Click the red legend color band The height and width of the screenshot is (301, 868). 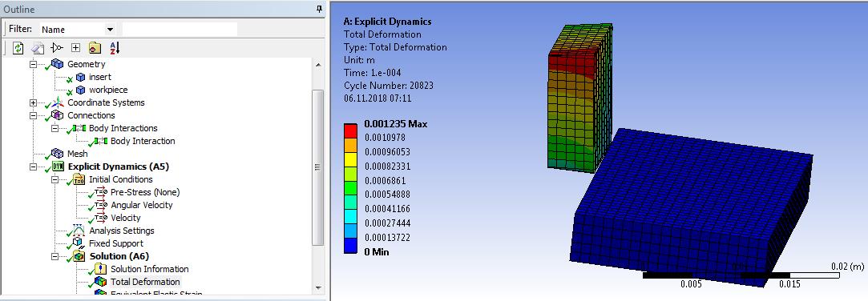point(350,130)
